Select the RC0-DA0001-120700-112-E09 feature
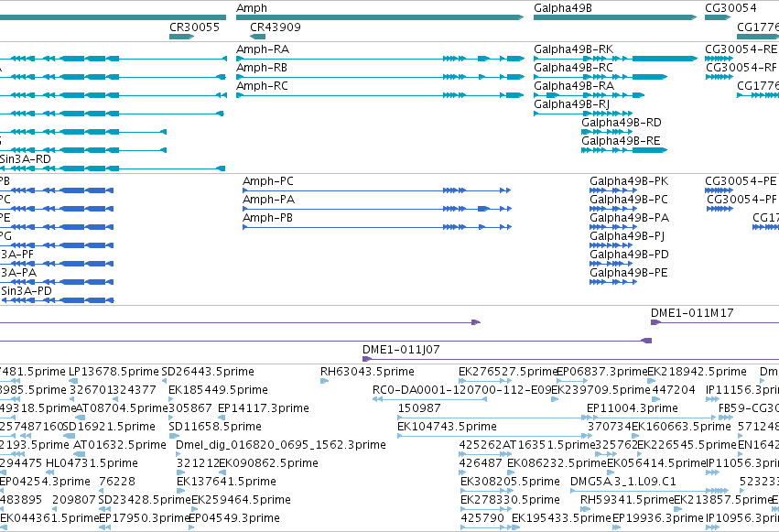The image size is (779, 532). [x=429, y=399]
